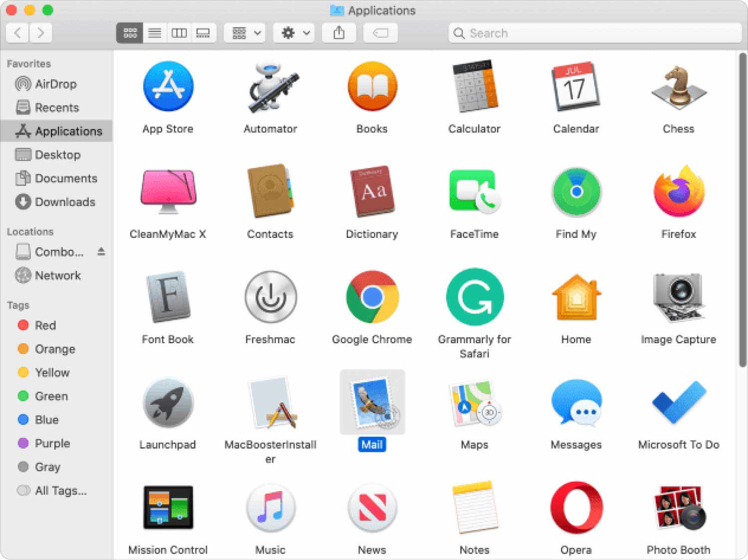The height and width of the screenshot is (560, 748).
Task: Select the Find My app icon
Action: coord(576,191)
